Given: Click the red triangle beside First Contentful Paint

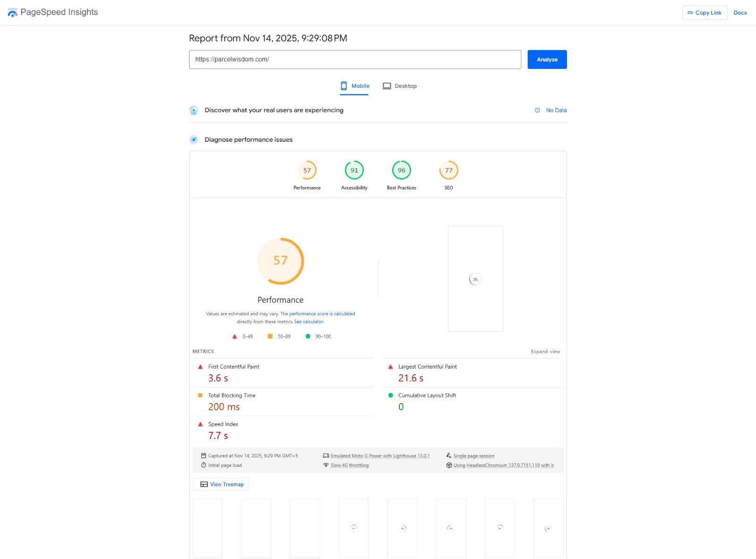Looking at the screenshot, I should [200, 367].
